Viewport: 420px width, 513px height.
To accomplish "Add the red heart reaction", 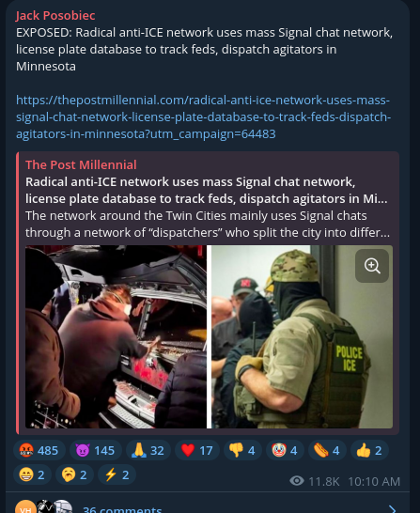I will pyautogui.click(x=197, y=450).
